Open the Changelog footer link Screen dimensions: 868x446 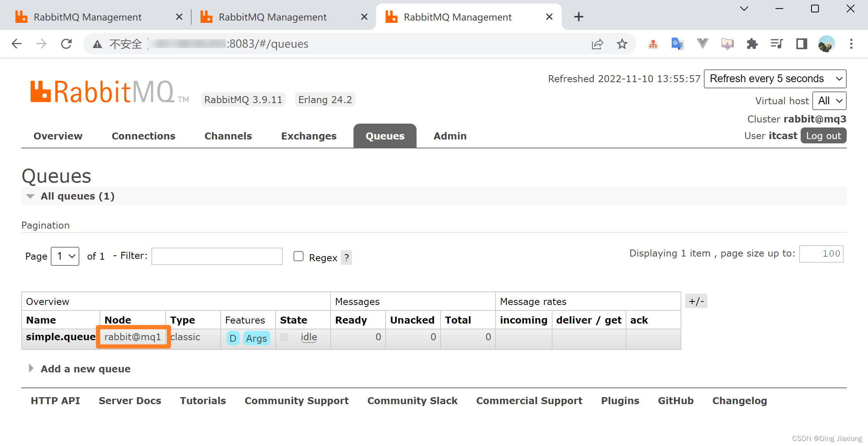(x=739, y=401)
